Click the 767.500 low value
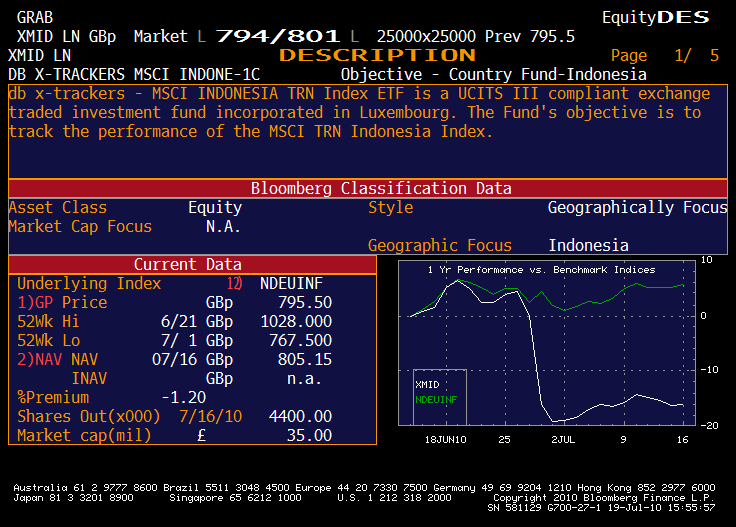Screen dimensions: 736x527 [x=300, y=341]
